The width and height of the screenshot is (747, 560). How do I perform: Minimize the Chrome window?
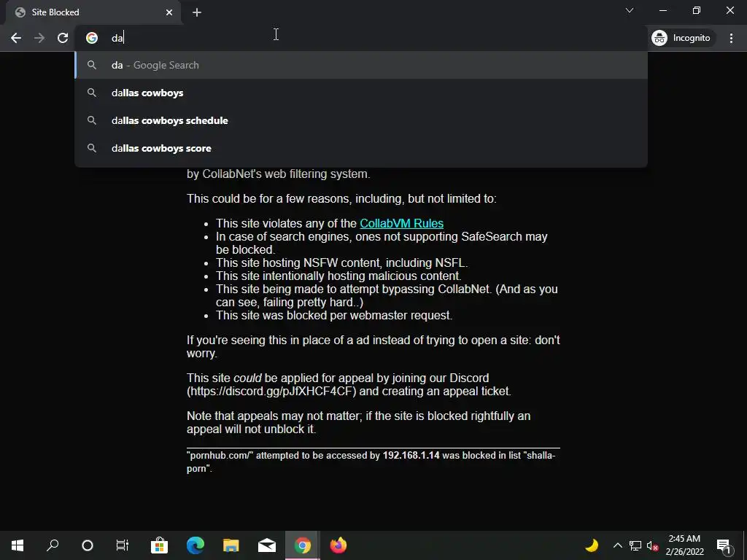click(663, 10)
